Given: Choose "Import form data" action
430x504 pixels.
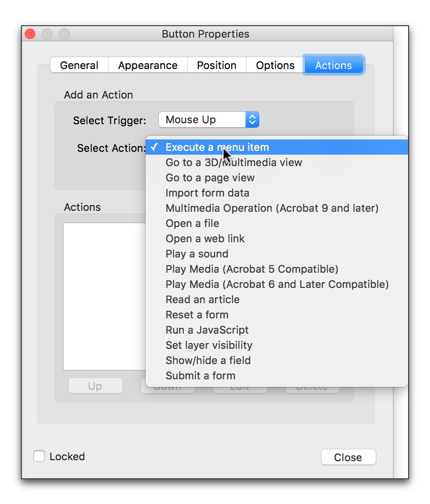Looking at the screenshot, I should pos(207,193).
